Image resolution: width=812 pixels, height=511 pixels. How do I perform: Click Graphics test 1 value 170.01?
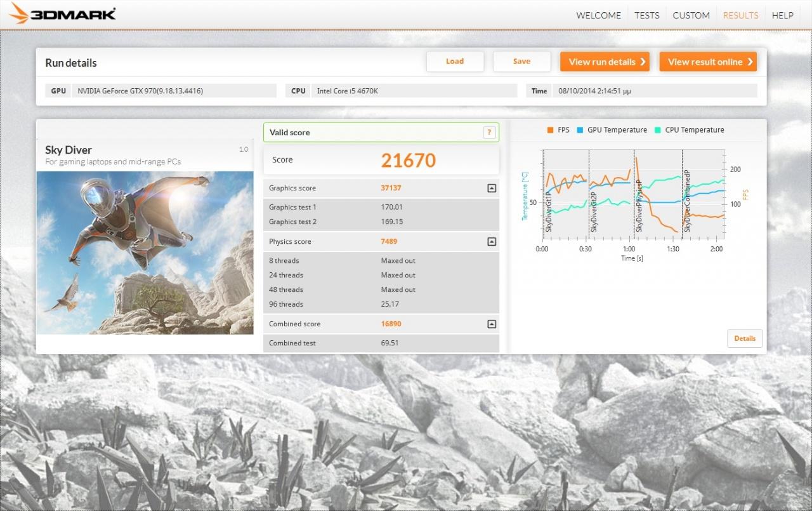click(392, 208)
